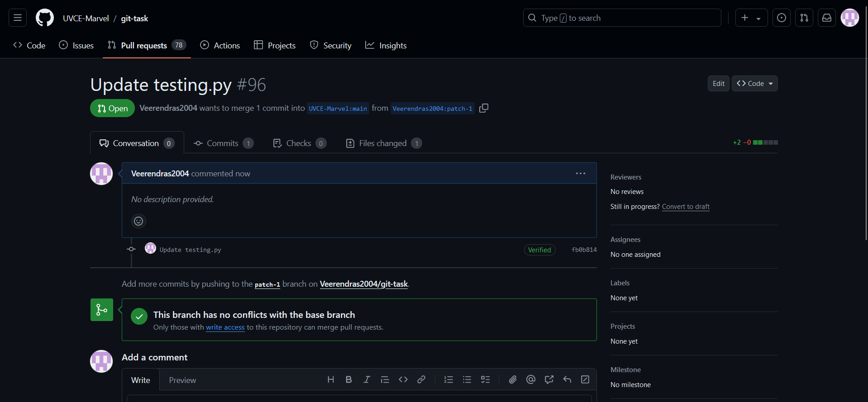Screen dimensions: 868x402
Task: Attach files with the paperclip icon
Action: pos(513,379)
